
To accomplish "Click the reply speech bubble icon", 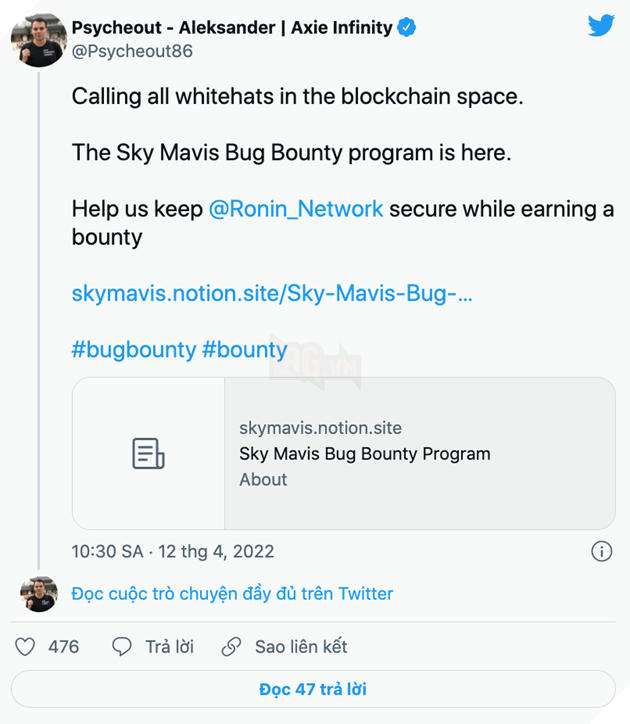I will click(x=122, y=647).
